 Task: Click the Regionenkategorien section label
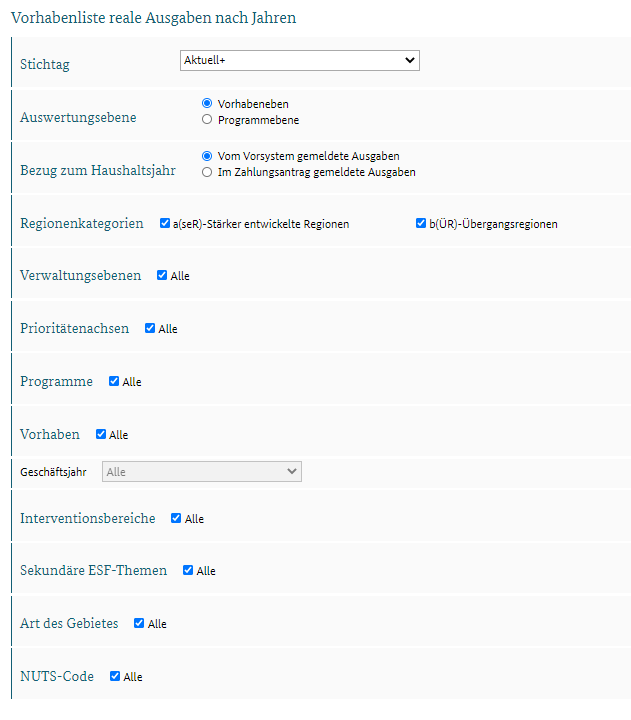[x=82, y=223]
